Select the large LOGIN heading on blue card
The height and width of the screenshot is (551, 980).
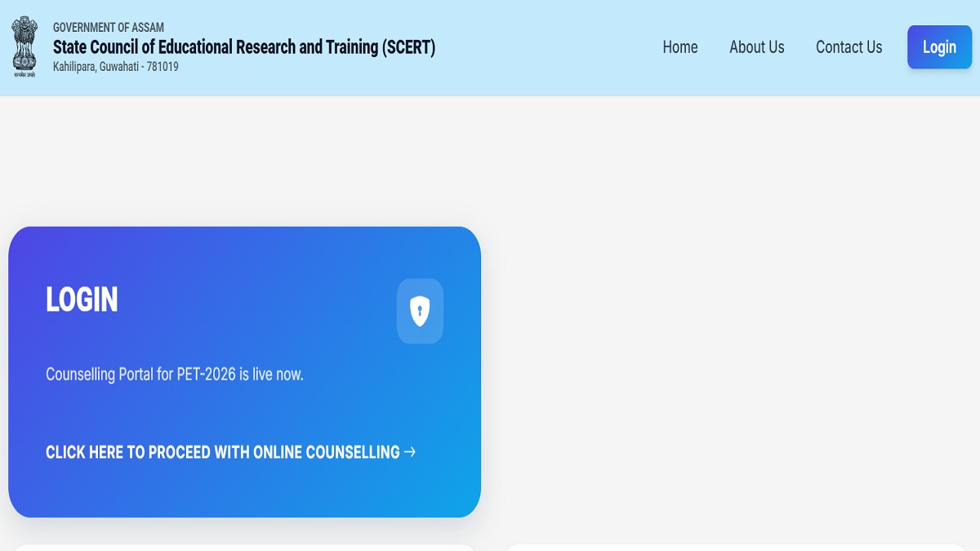(x=82, y=300)
